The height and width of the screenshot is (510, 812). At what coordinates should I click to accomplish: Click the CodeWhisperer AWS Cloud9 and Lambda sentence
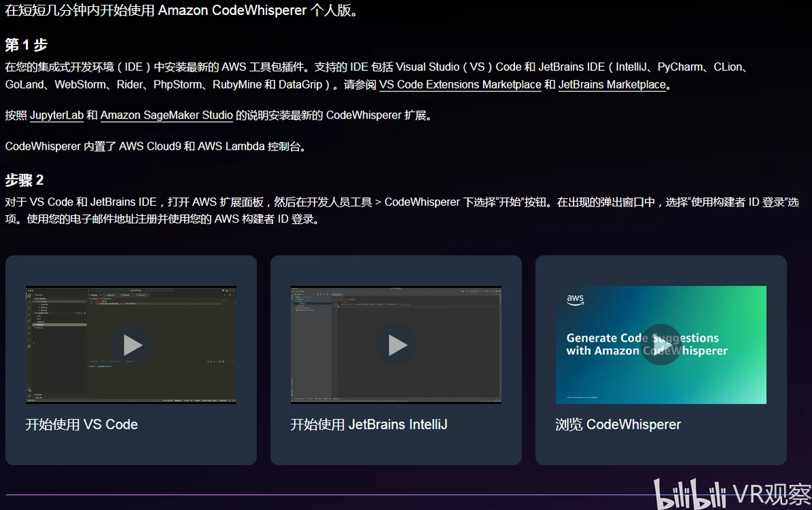(x=155, y=146)
